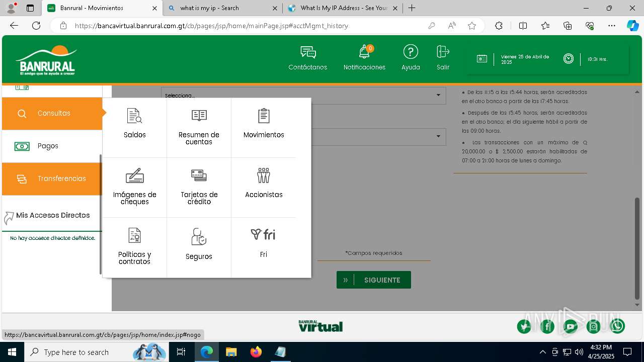Click the Salir logout icon
The width and height of the screenshot is (644, 362).
443,52
